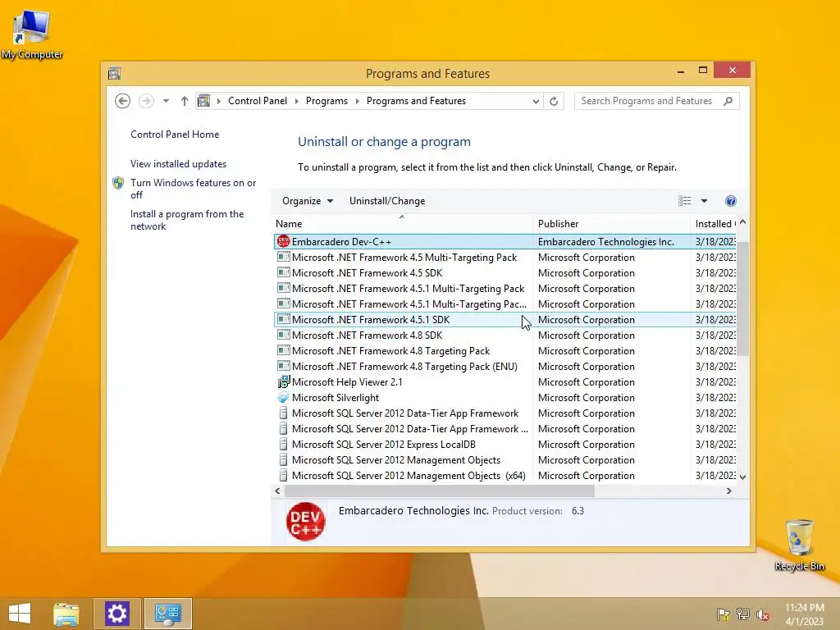Click the Forward navigation arrow
Screen dimensions: 840x630
[x=146, y=101]
